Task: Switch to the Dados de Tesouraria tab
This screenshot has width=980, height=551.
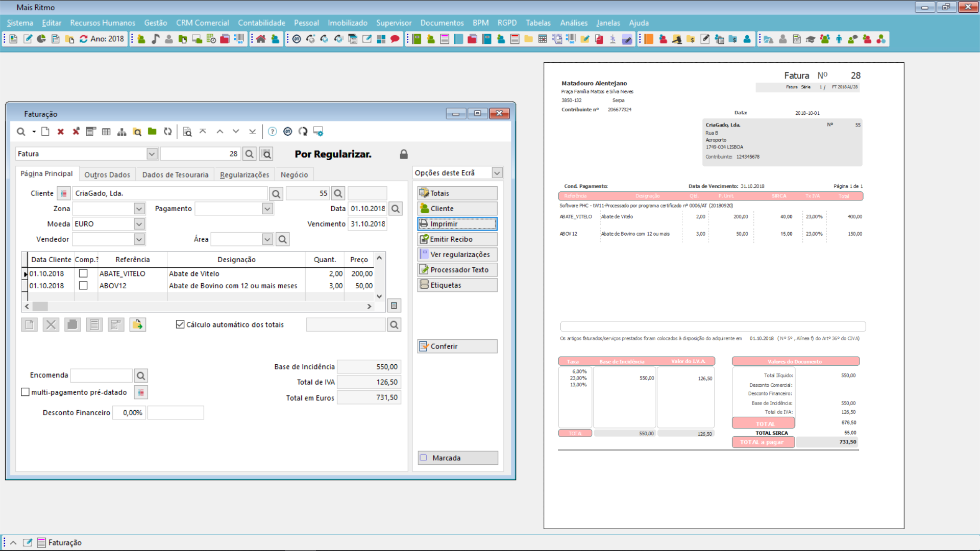Action: [x=175, y=174]
